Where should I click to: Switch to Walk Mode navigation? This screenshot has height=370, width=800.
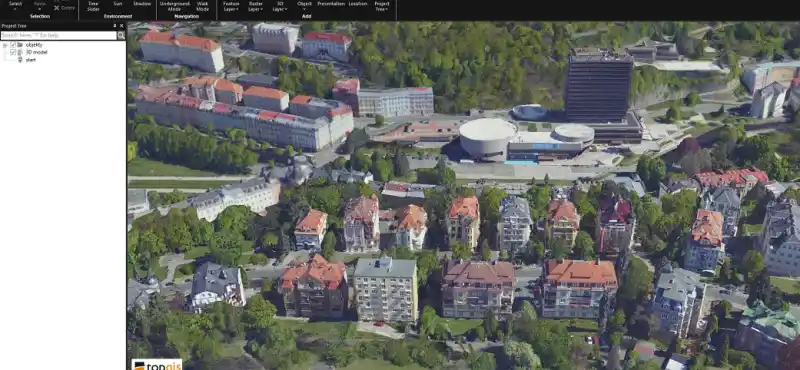pos(203,6)
